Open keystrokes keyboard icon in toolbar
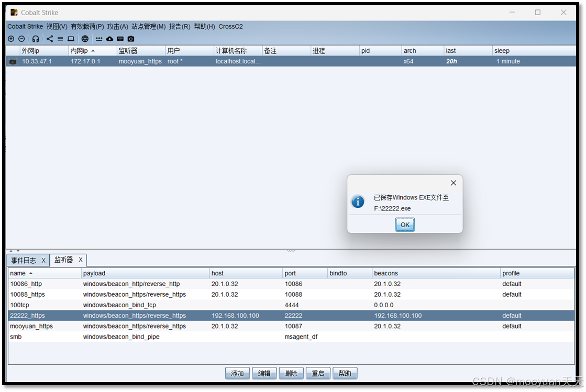 tap(120, 39)
